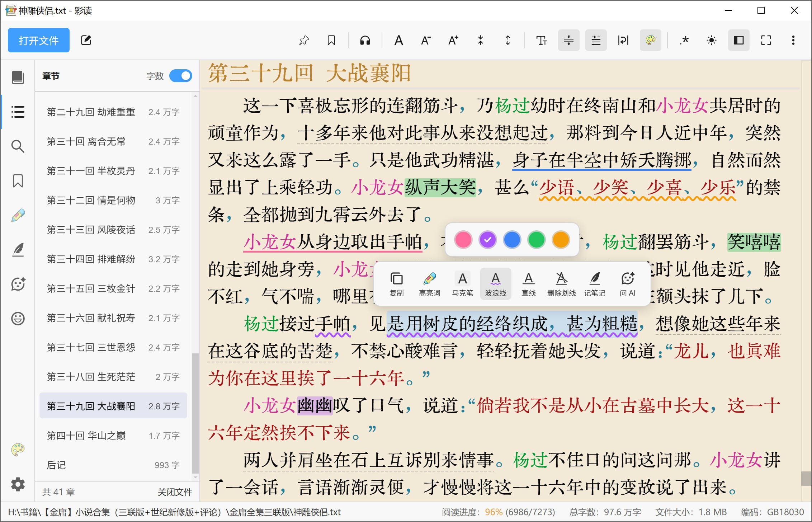This screenshot has width=812, height=522.
Task: Open the edit file icon next to 打开文件
Action: pyautogui.click(x=86, y=40)
